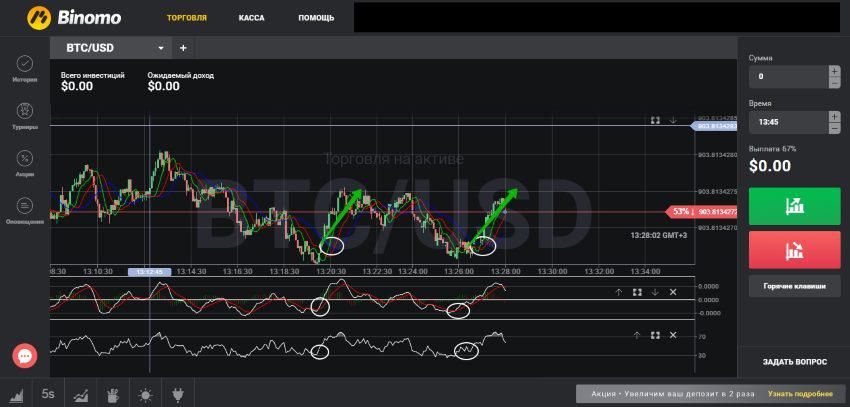Screen dimensions: 850x407
Task: Open indicators list via line-chart icon
Action: (x=81, y=394)
